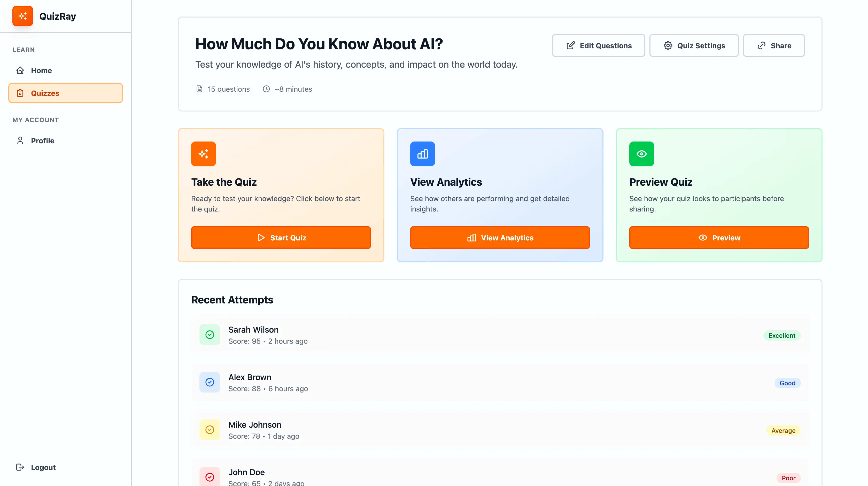Click the orange View Analytics button
The height and width of the screenshot is (486, 868).
[x=500, y=237]
